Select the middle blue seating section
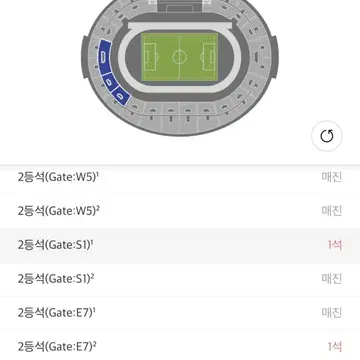The width and height of the screenshot is (360, 360). tap(109, 81)
